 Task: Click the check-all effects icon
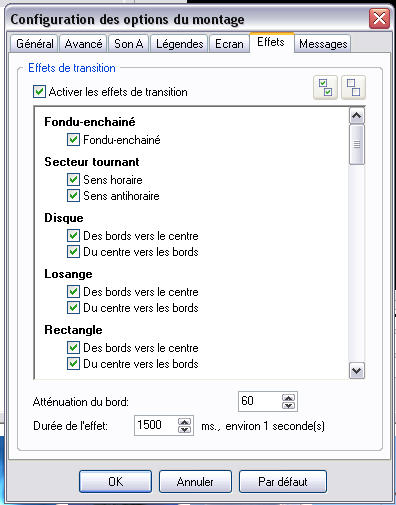[325, 88]
